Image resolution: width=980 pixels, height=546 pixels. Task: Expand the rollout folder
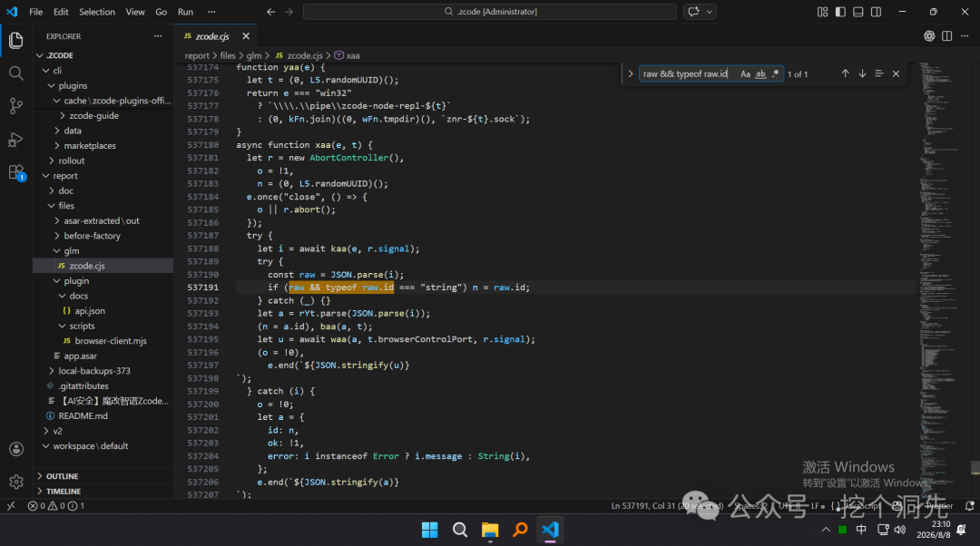103,161
